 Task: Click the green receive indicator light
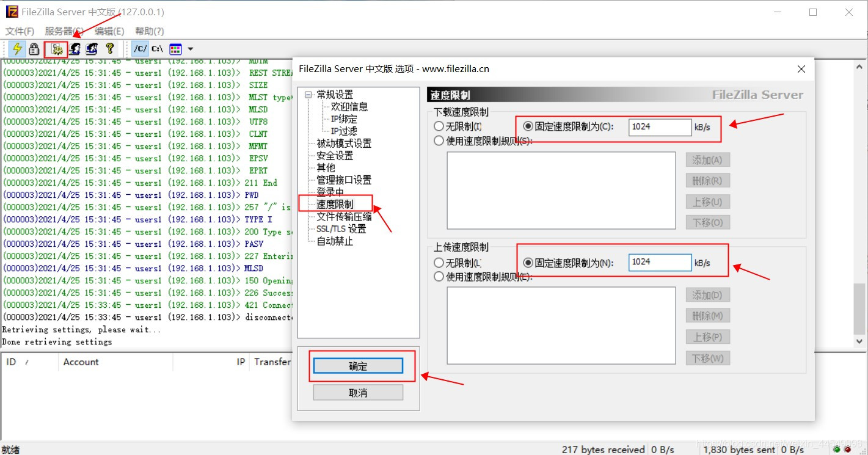[x=836, y=450]
